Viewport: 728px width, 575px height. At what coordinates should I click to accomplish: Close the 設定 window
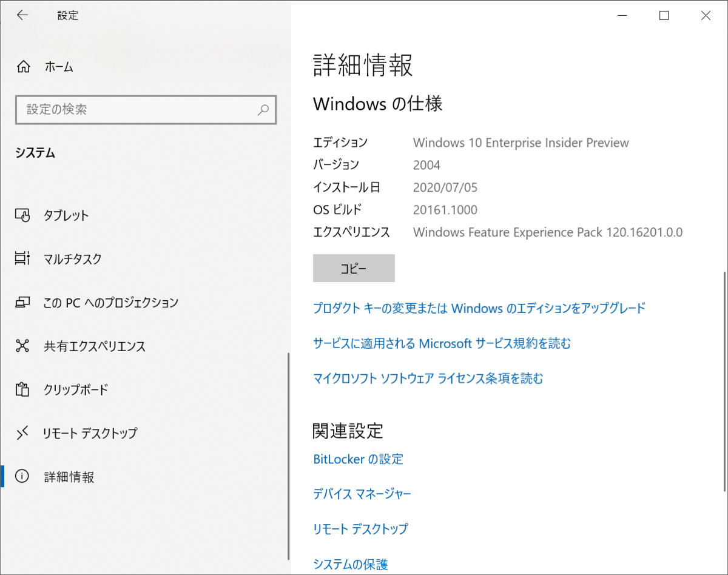[706, 16]
